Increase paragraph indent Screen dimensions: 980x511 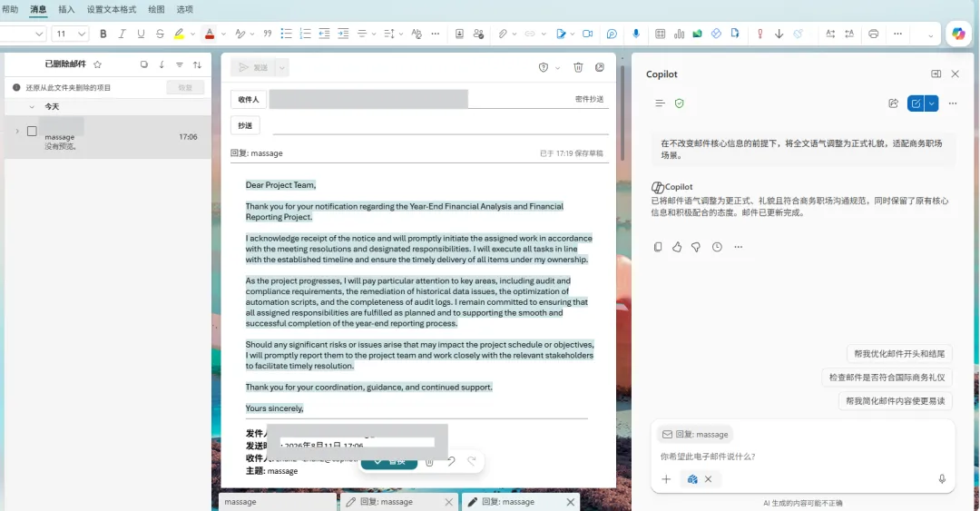[x=343, y=34]
